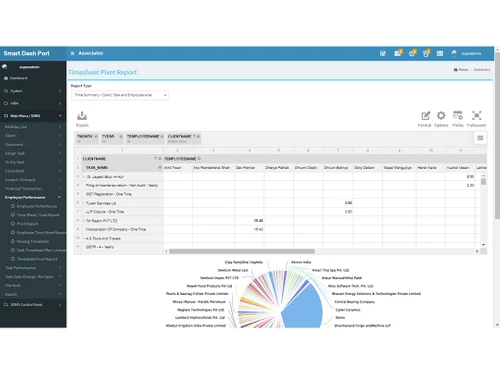Screen dimensions: 500x375
Task: Click the Smart Dash Port logo
Action: tap(27, 53)
